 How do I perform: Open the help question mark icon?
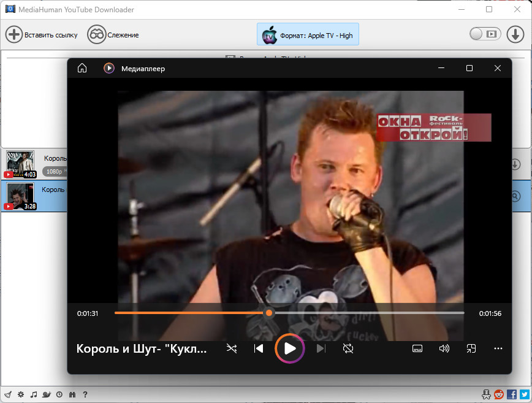pyautogui.click(x=85, y=394)
